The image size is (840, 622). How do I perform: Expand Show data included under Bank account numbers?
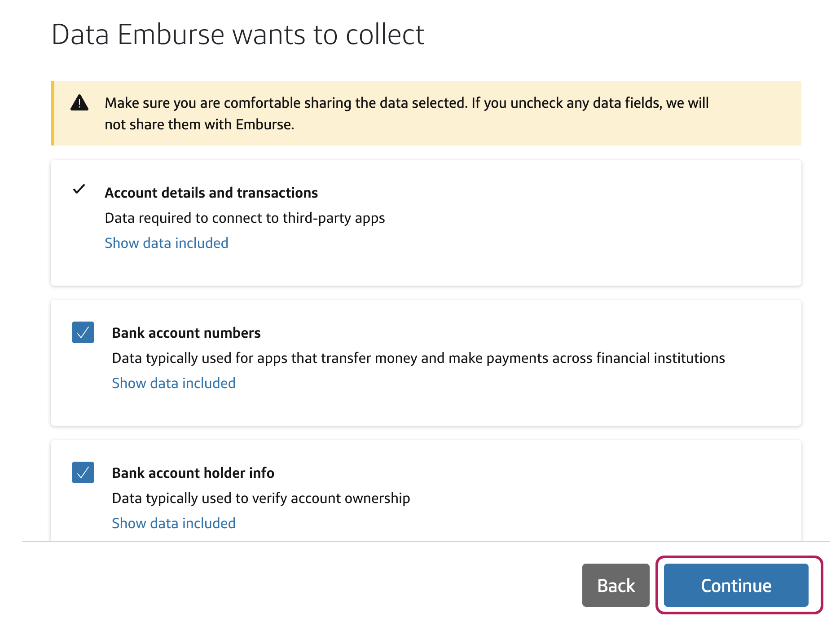[x=174, y=383]
